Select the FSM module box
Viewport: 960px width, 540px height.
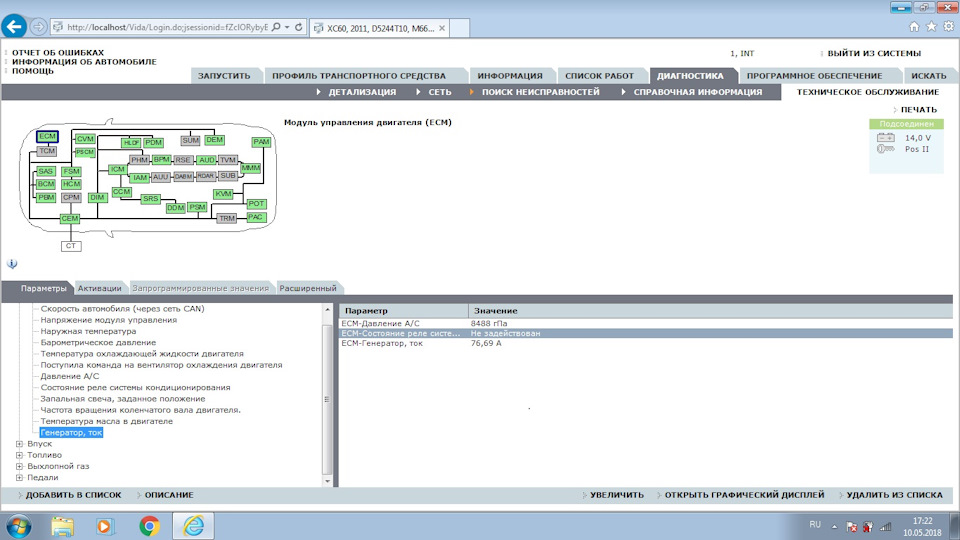coord(71,171)
